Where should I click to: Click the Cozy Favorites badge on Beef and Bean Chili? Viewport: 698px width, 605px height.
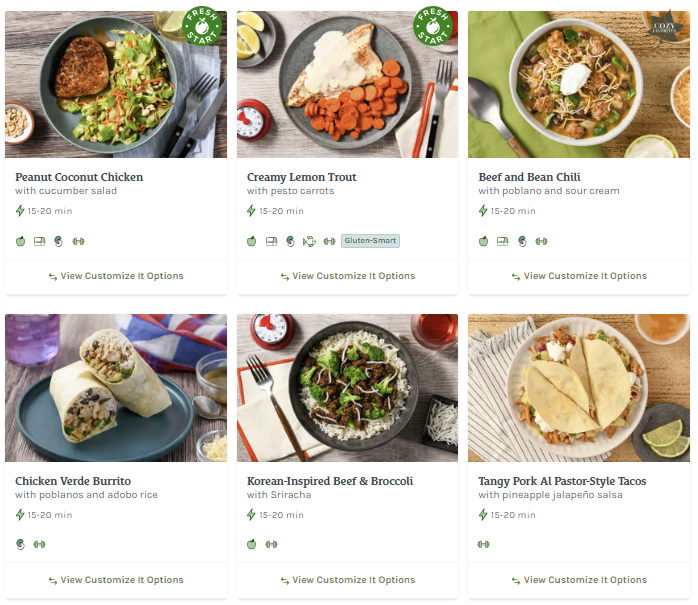pos(661,28)
